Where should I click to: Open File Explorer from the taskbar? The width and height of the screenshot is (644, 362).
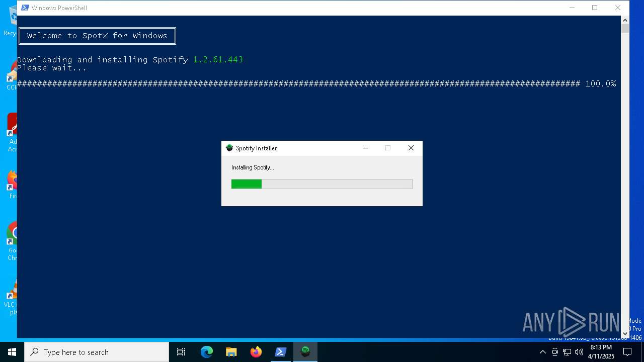click(231, 352)
